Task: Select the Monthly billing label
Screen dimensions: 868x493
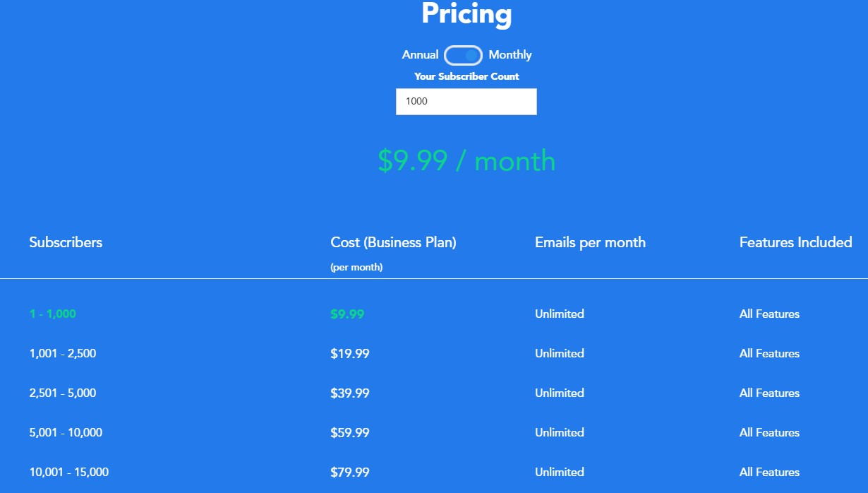Action: tap(510, 55)
